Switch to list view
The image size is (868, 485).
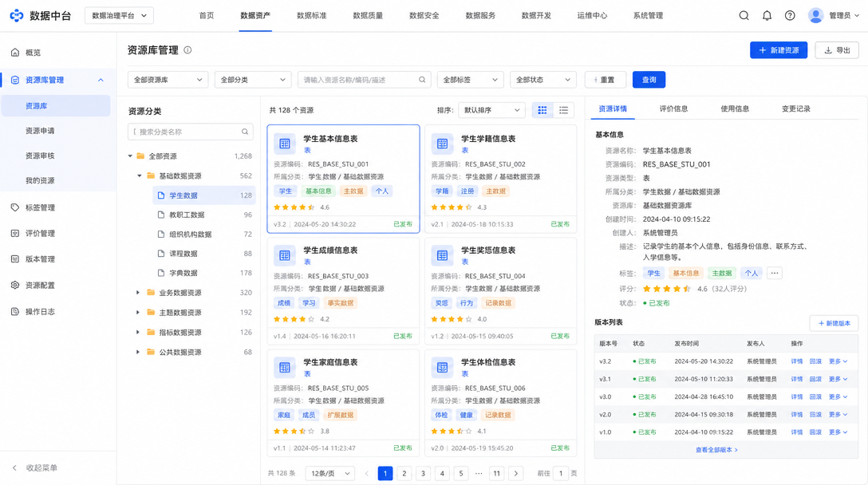point(563,110)
